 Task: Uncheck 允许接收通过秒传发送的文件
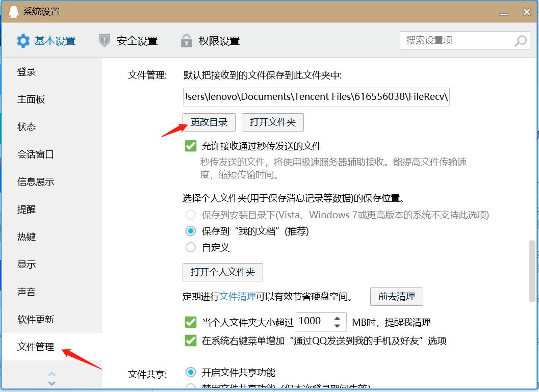coord(190,146)
